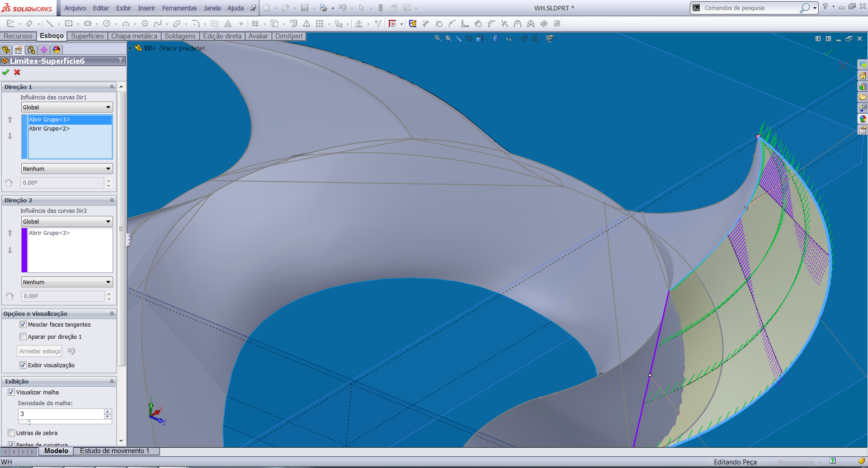Click the Print icon in toolbar

click(x=323, y=8)
